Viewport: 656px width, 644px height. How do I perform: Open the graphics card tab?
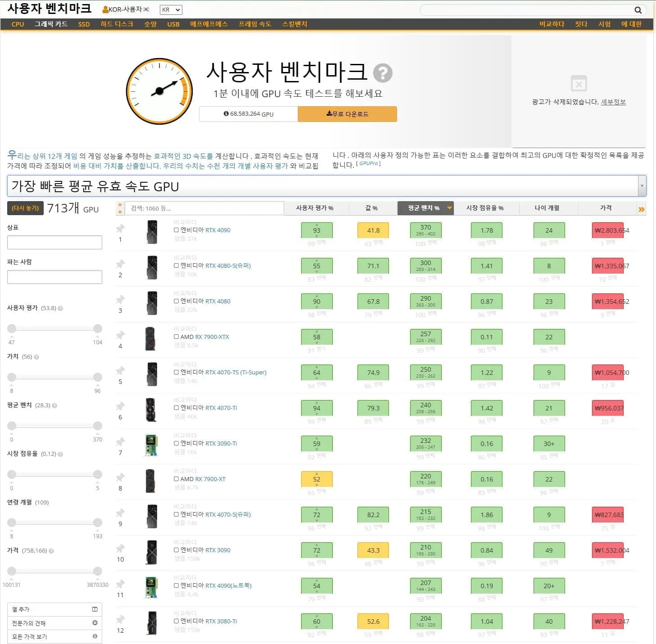(x=51, y=24)
